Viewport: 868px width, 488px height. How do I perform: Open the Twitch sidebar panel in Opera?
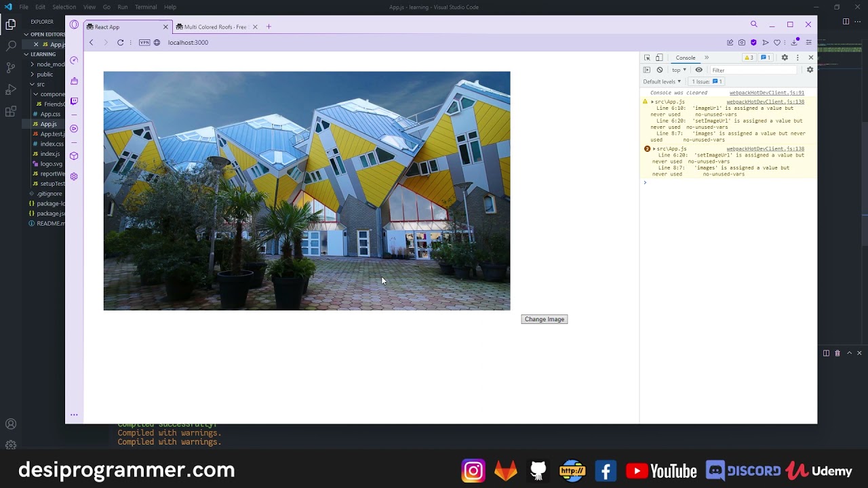(74, 101)
